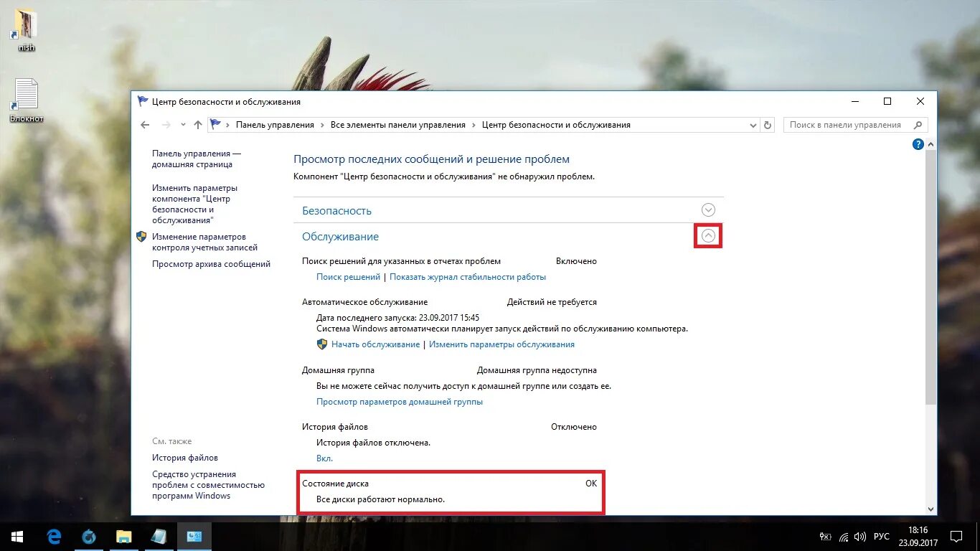Open Изменить параметры обслуживания link
980x551 pixels.
point(501,344)
